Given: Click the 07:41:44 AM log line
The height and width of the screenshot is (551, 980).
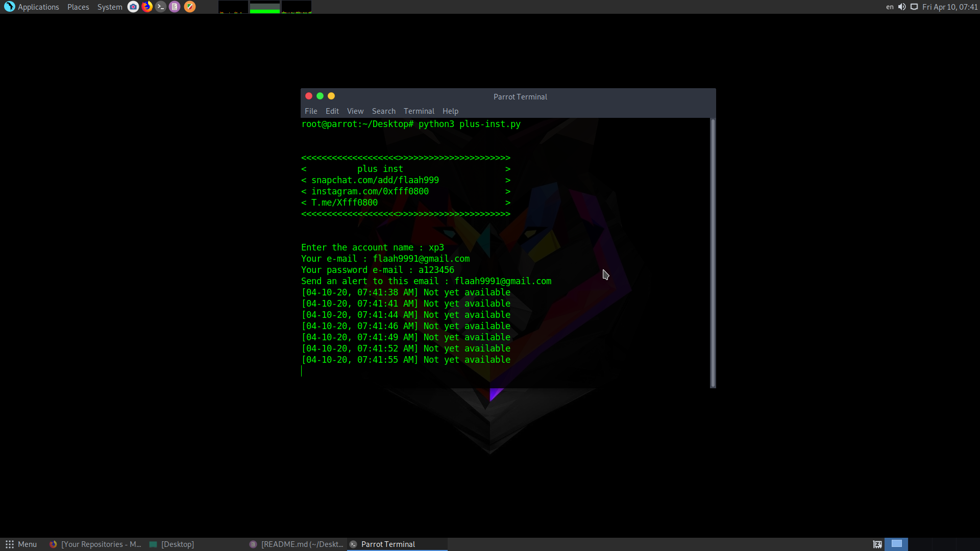Looking at the screenshot, I should 406,315.
